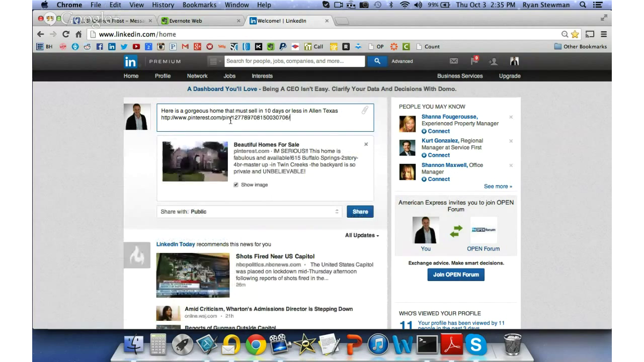Image resolution: width=644 pixels, height=362 pixels.
Task: Open Finder from the dock
Action: coord(133,344)
